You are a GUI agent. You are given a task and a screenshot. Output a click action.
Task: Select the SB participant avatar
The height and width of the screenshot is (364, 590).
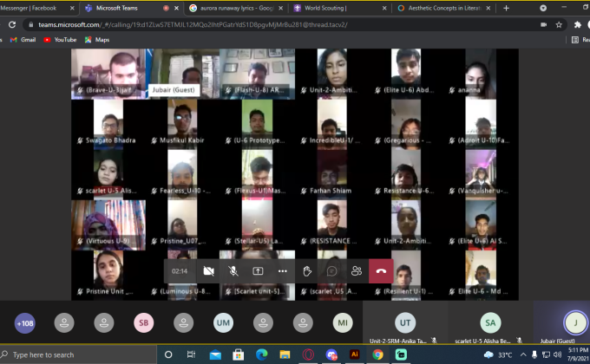(144, 322)
